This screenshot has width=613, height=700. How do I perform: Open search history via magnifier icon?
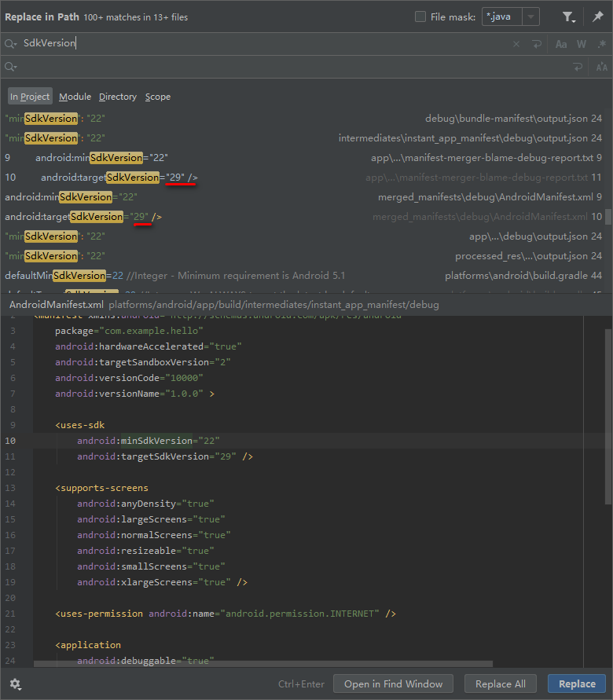11,43
